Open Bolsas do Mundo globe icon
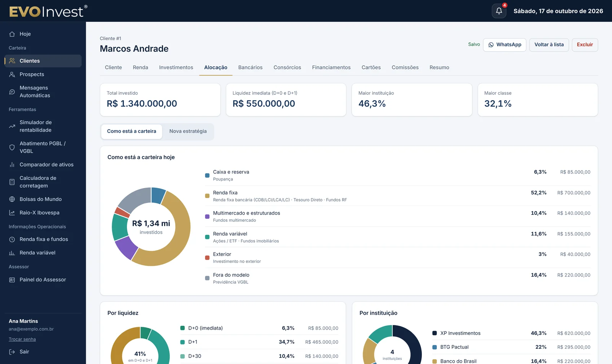The image size is (612, 364). click(12, 199)
